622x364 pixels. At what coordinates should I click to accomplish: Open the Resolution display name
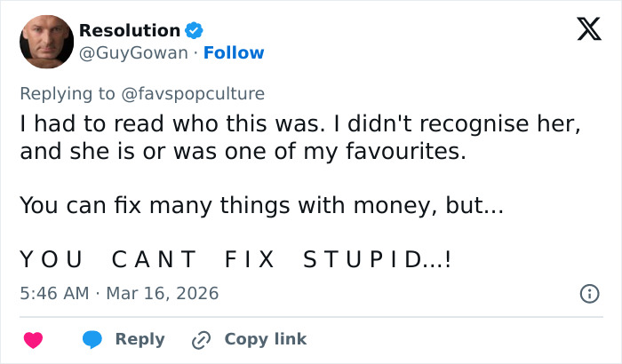coord(130,31)
